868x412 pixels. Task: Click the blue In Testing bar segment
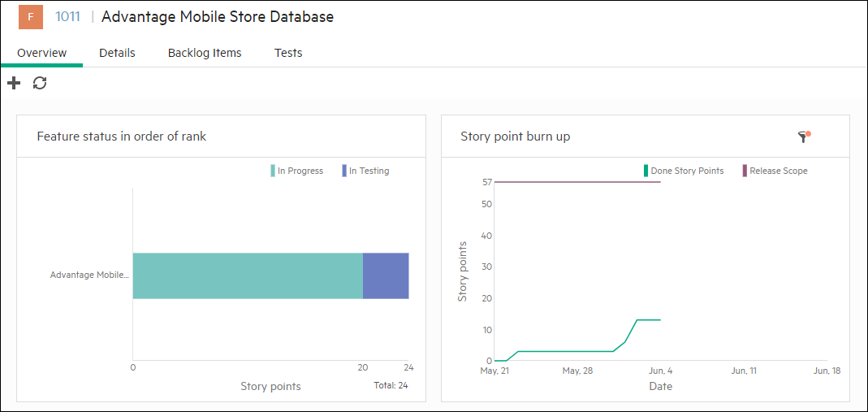click(x=385, y=275)
